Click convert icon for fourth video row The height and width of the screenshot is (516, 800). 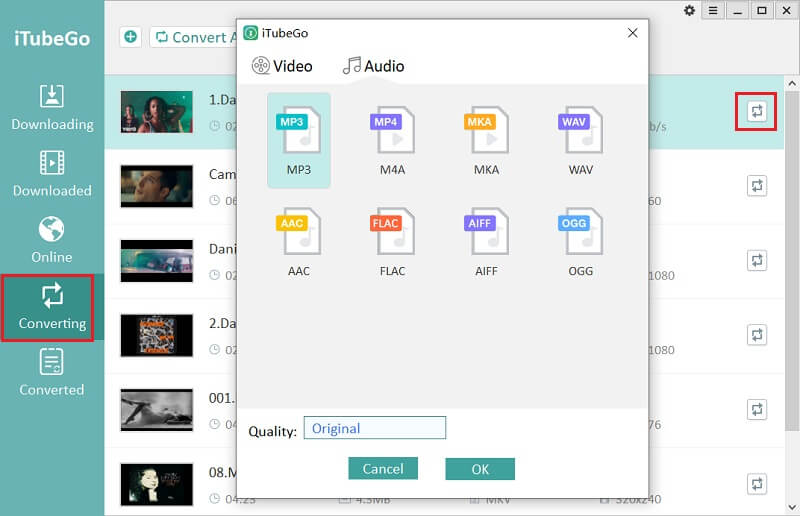(757, 335)
